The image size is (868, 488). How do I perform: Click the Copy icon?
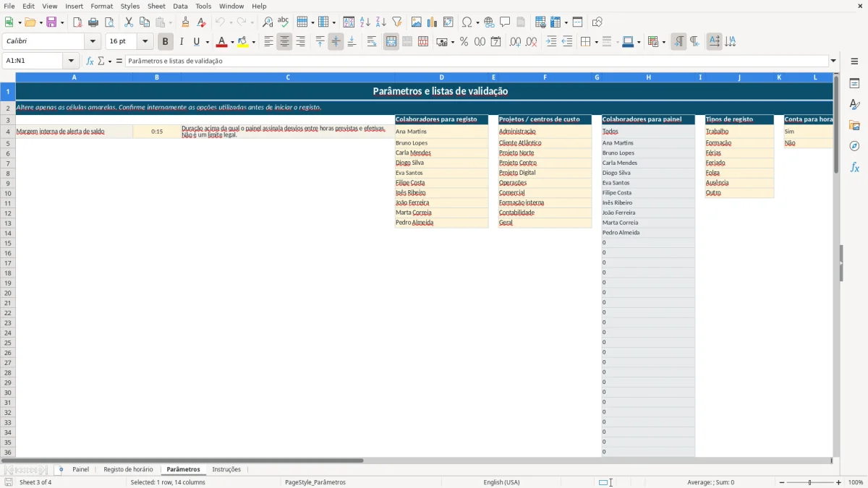pyautogui.click(x=145, y=22)
